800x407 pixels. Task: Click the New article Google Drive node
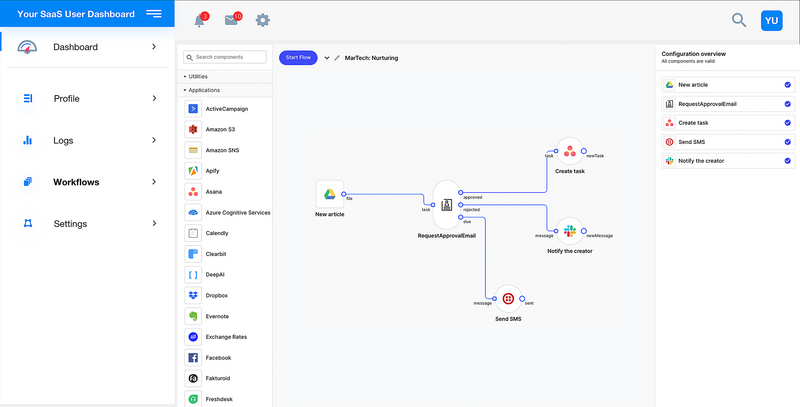[330, 194]
